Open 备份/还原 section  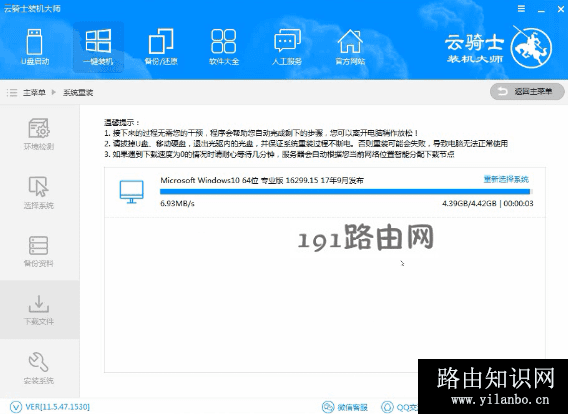(x=161, y=47)
